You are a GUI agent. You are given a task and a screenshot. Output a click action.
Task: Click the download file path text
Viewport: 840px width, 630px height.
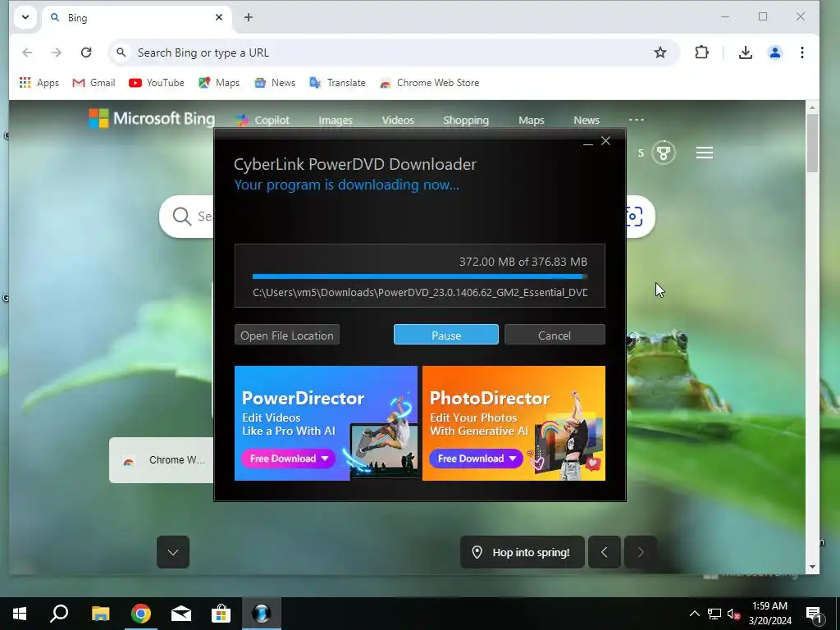(420, 293)
